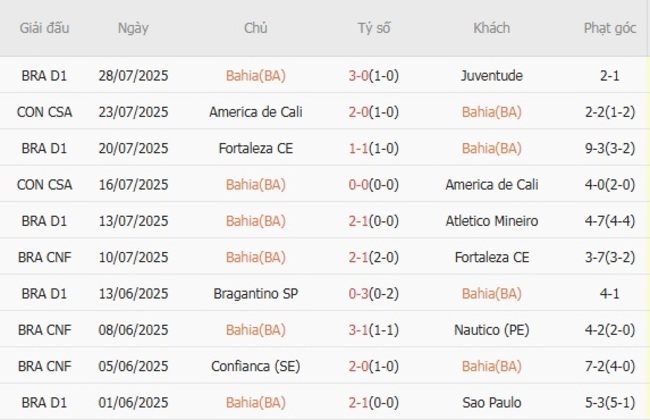Viewport: 650px width, 420px height.
Task: Open Juventude team link
Action: click(491, 75)
